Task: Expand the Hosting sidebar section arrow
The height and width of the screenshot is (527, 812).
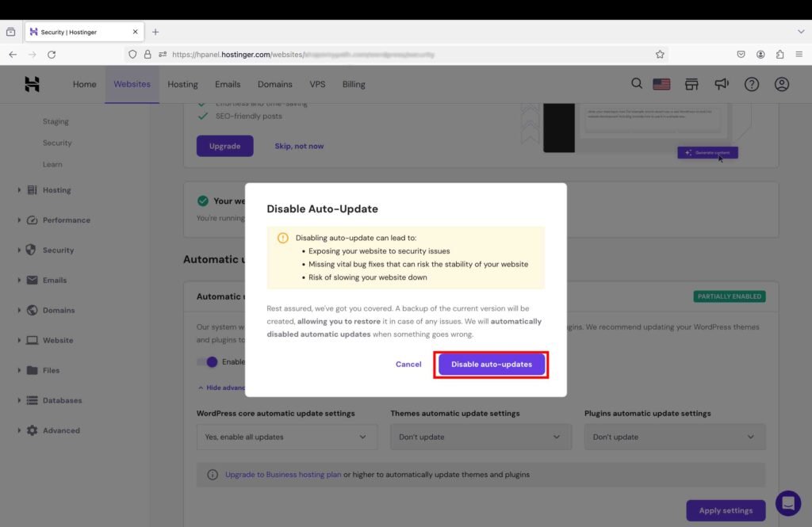Action: [x=19, y=190]
